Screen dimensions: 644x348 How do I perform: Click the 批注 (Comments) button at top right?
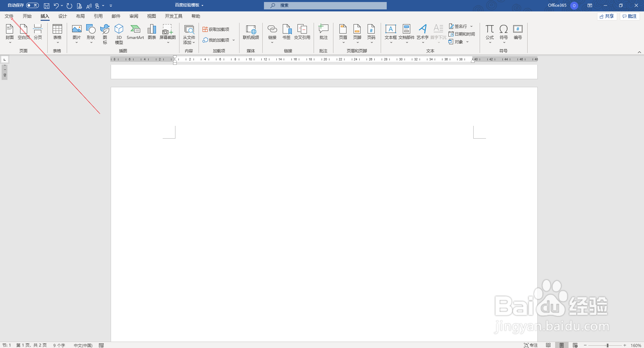tap(630, 16)
